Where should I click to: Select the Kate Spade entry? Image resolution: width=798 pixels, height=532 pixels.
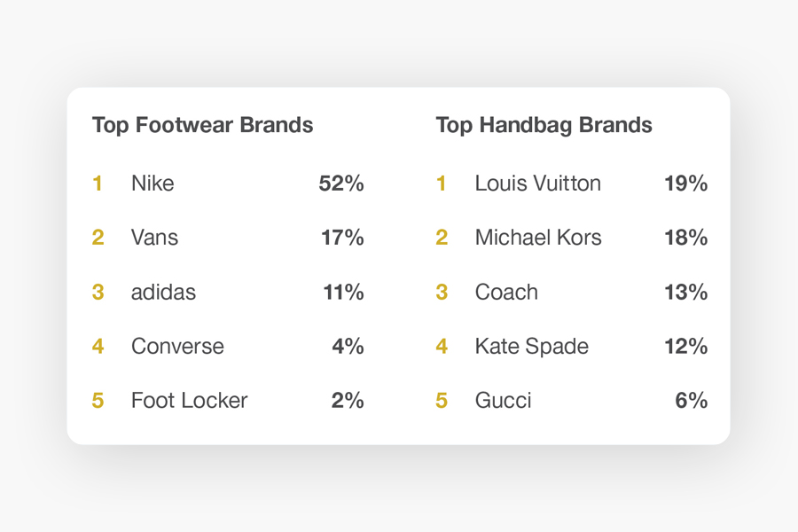532,346
